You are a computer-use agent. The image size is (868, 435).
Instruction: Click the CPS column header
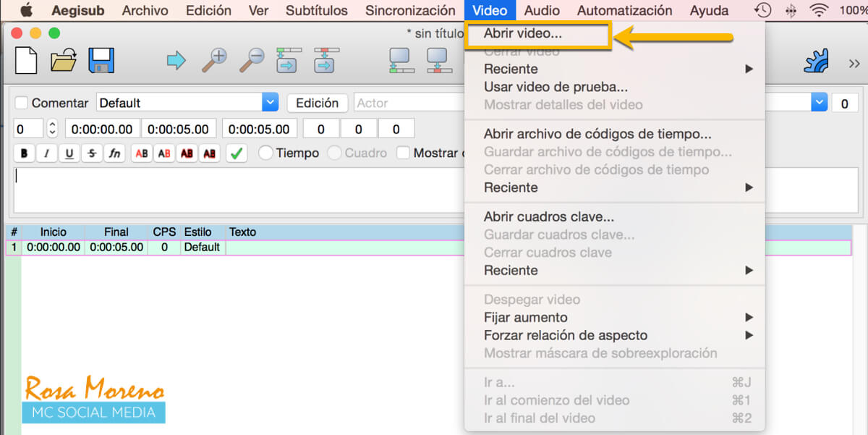(164, 232)
